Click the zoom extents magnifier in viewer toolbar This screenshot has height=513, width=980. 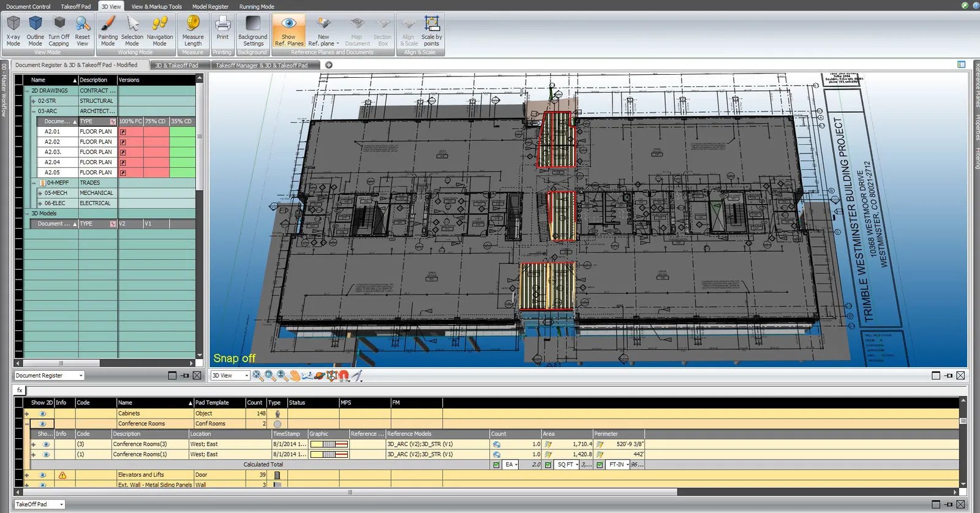click(x=258, y=376)
